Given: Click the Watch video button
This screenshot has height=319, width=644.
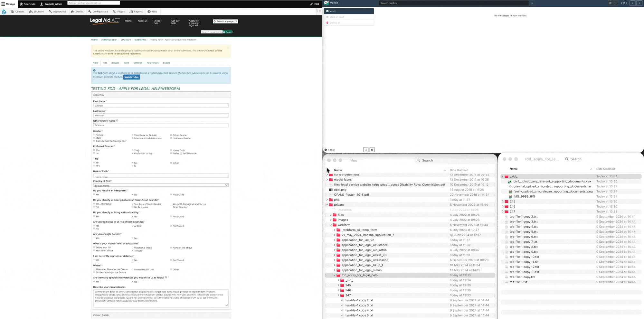Looking at the screenshot, I should [x=131, y=77].
